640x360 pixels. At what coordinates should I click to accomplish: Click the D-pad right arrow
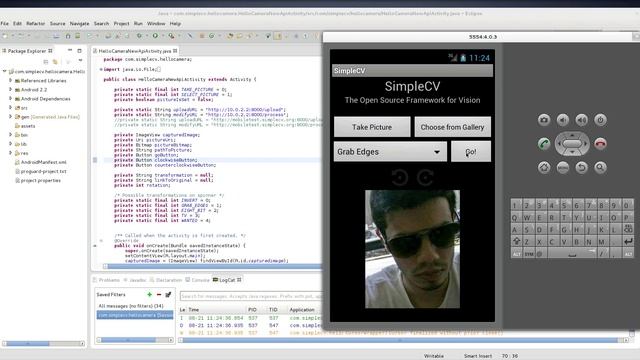585,144
